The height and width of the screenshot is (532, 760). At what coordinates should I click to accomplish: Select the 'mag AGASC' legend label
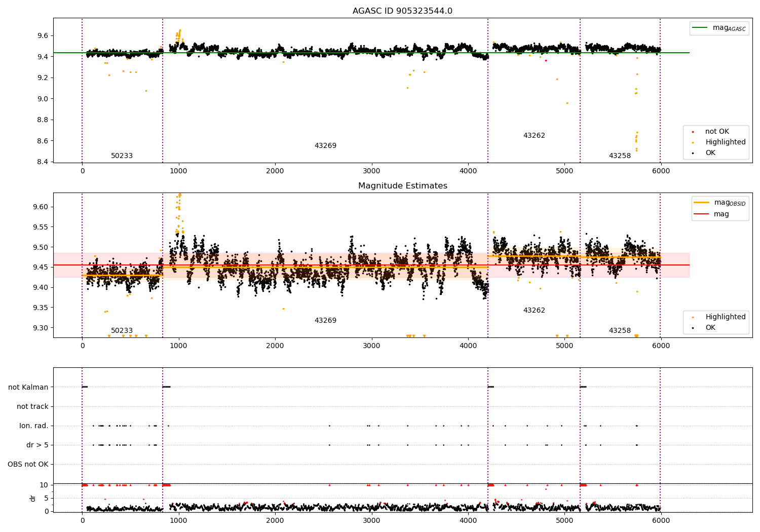(729, 28)
